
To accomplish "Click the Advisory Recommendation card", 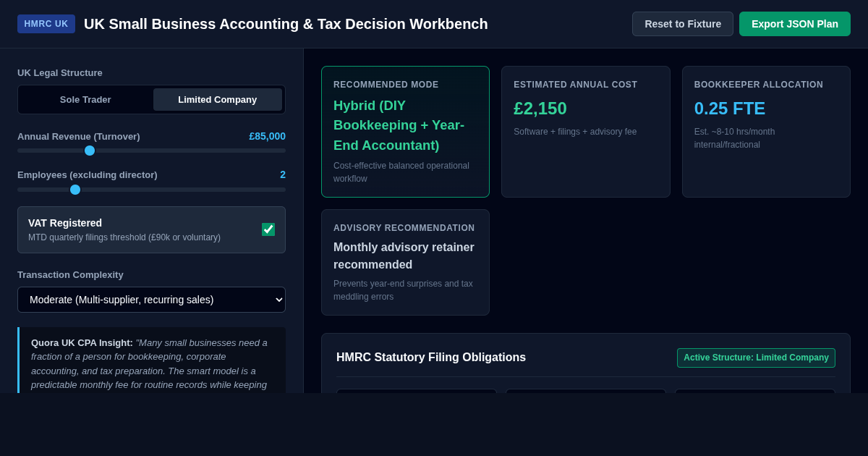I will pyautogui.click(x=405, y=263).
